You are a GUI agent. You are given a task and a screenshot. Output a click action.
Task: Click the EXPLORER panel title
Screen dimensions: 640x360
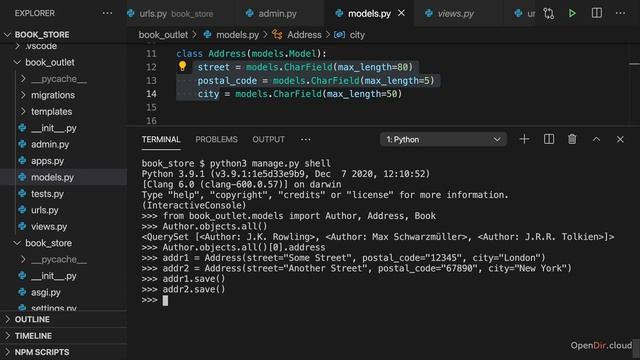pos(35,13)
